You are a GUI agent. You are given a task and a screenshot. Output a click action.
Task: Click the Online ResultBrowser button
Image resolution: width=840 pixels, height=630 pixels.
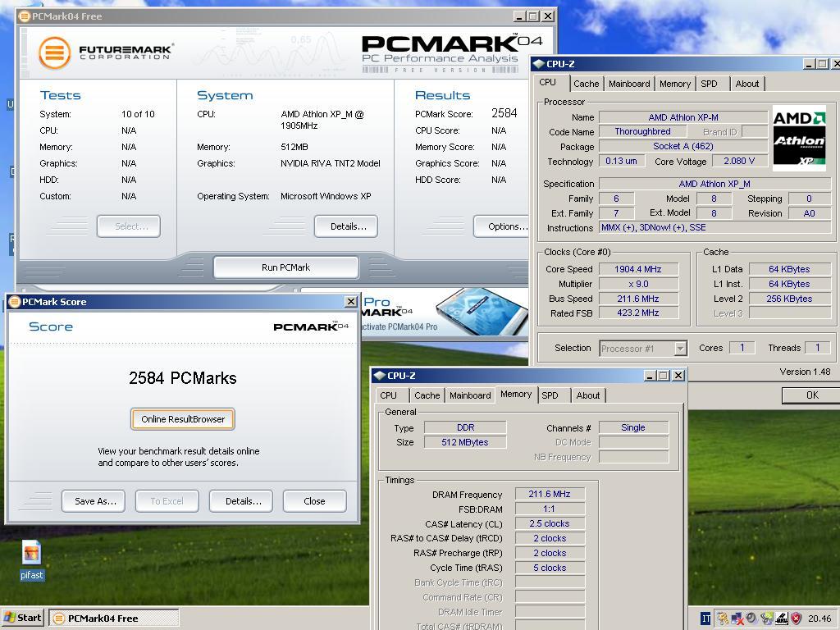(x=183, y=419)
